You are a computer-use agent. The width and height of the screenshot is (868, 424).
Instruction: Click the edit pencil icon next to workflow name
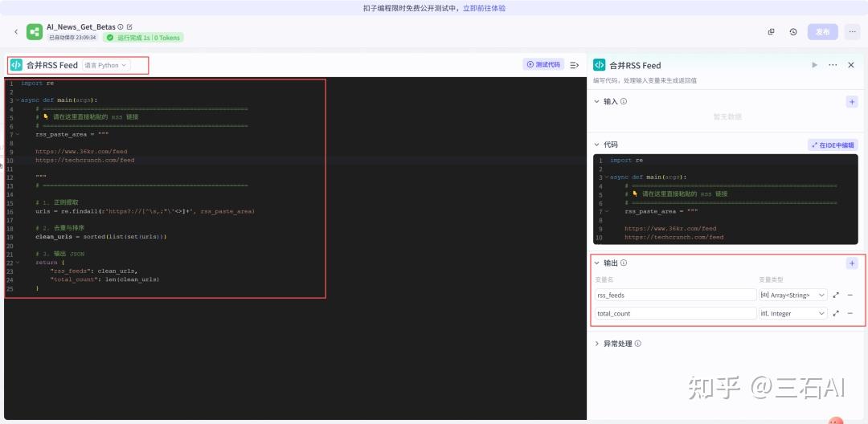pos(129,26)
